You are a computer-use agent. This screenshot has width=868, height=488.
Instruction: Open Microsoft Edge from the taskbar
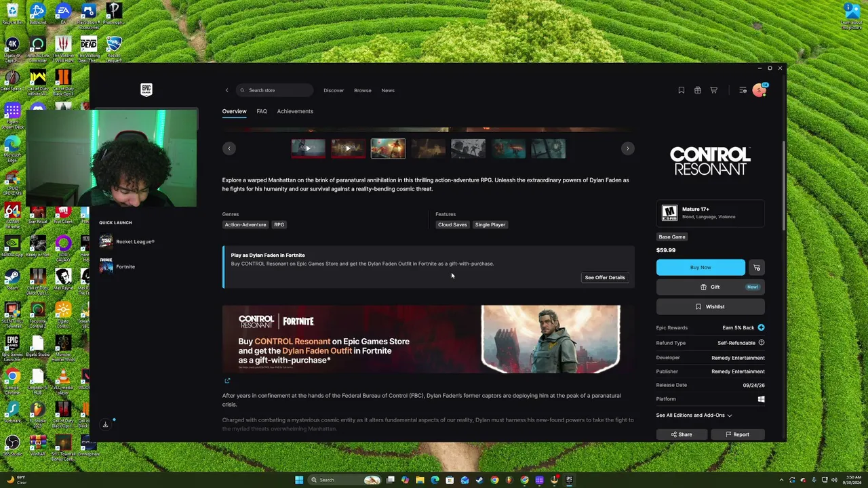click(435, 480)
